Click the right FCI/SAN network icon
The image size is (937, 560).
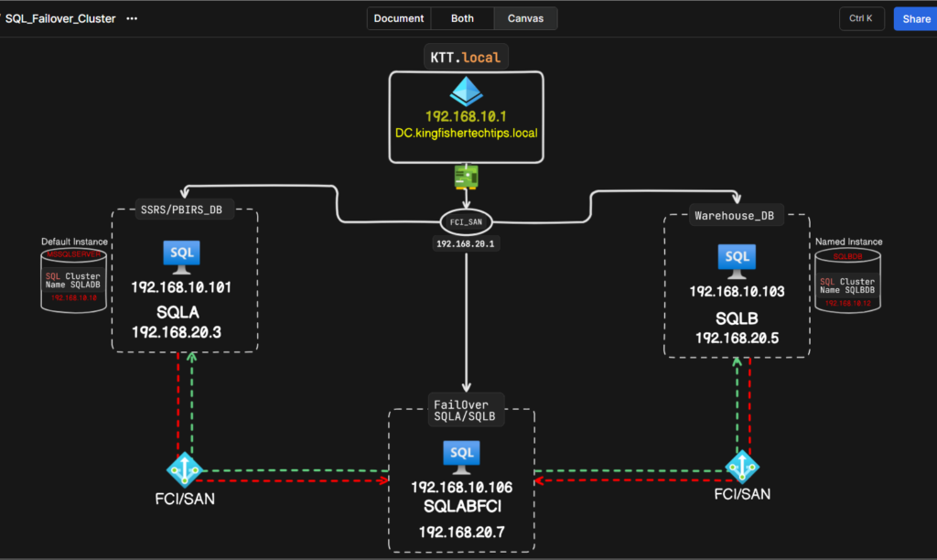pyautogui.click(x=743, y=466)
